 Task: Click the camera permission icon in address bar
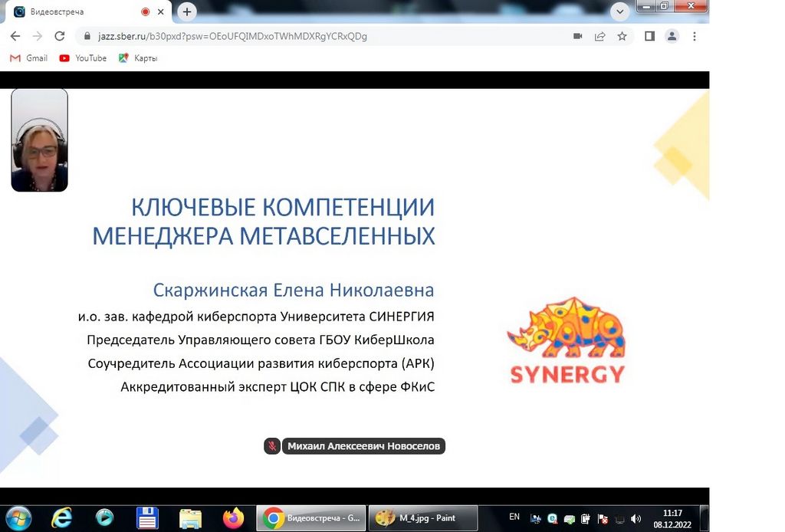(577, 36)
